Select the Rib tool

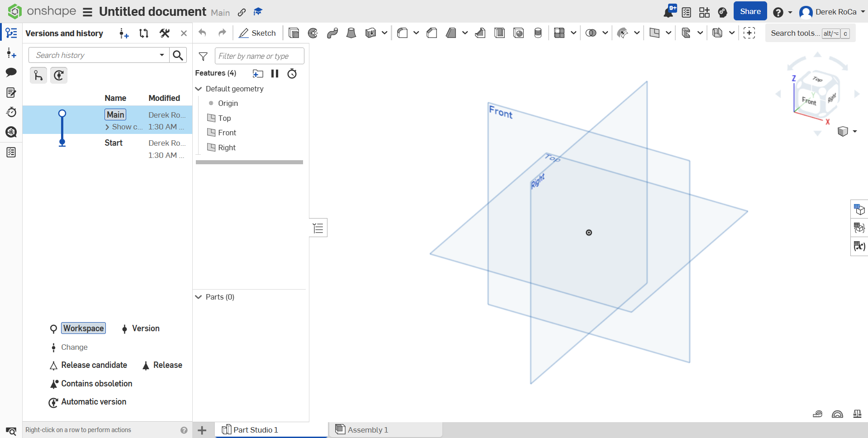point(480,33)
